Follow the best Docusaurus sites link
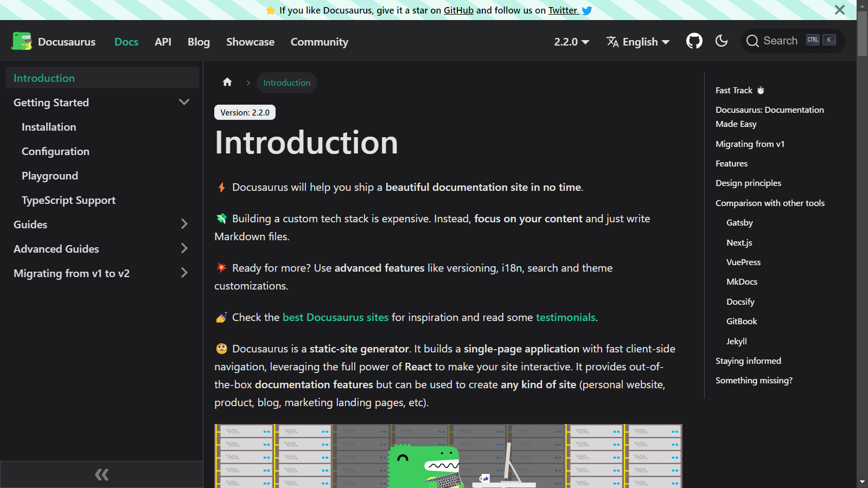The width and height of the screenshot is (868, 488). click(x=335, y=317)
